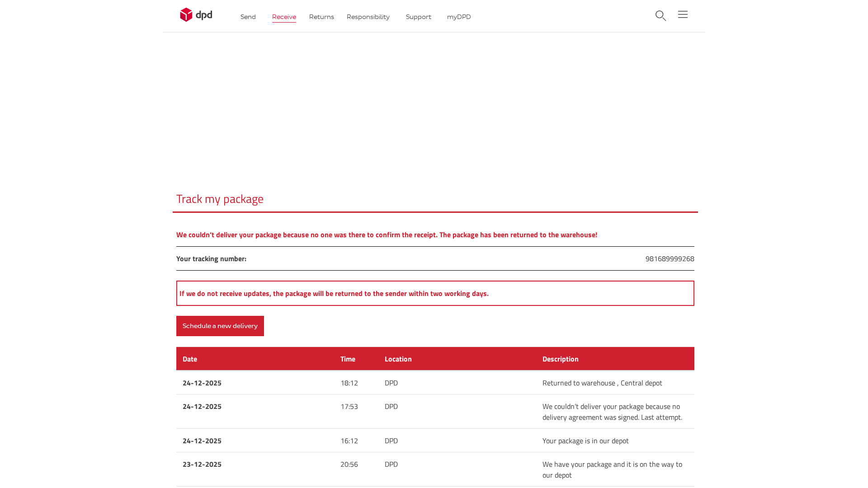The width and height of the screenshot is (868, 488).
Task: Click the Time column header
Action: (348, 359)
